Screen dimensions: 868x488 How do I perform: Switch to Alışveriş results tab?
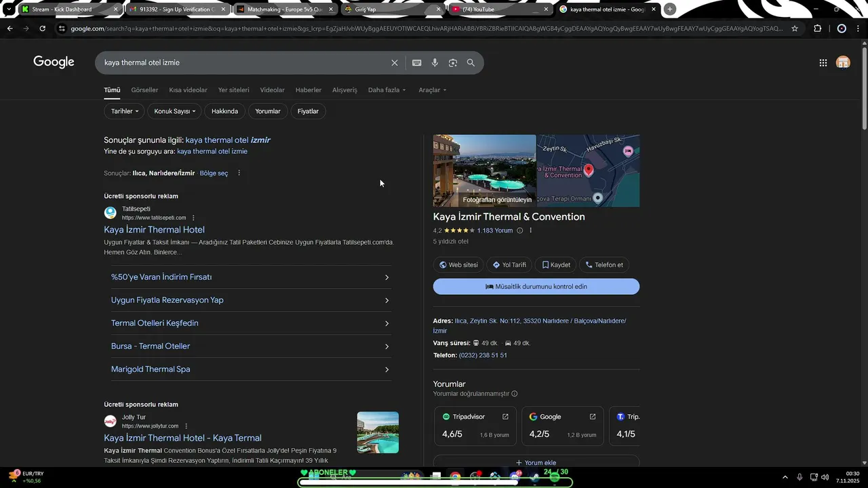pyautogui.click(x=344, y=90)
